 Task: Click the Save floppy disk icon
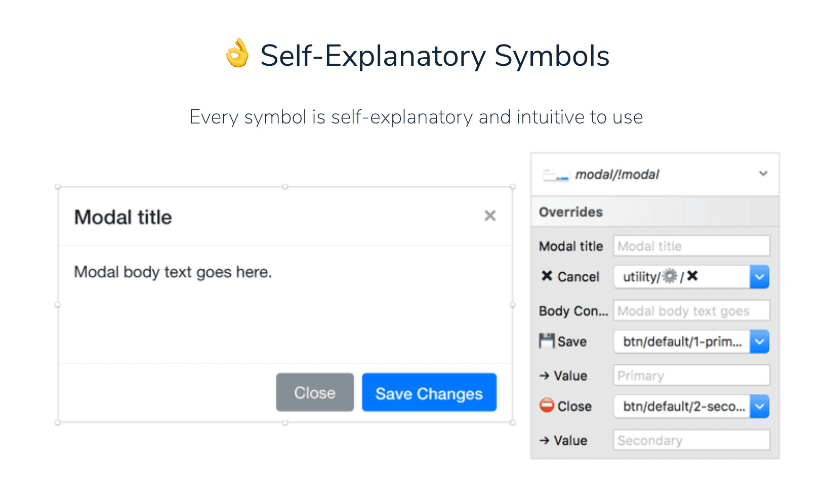(547, 341)
